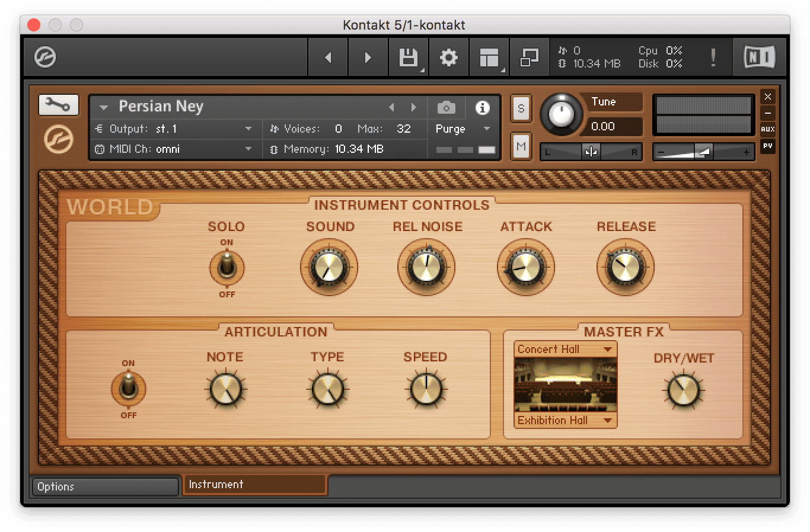Click the articulation NOTE knob

226,389
